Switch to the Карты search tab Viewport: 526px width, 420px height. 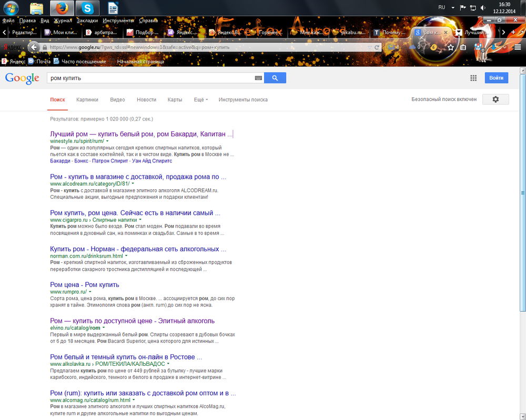point(175,99)
